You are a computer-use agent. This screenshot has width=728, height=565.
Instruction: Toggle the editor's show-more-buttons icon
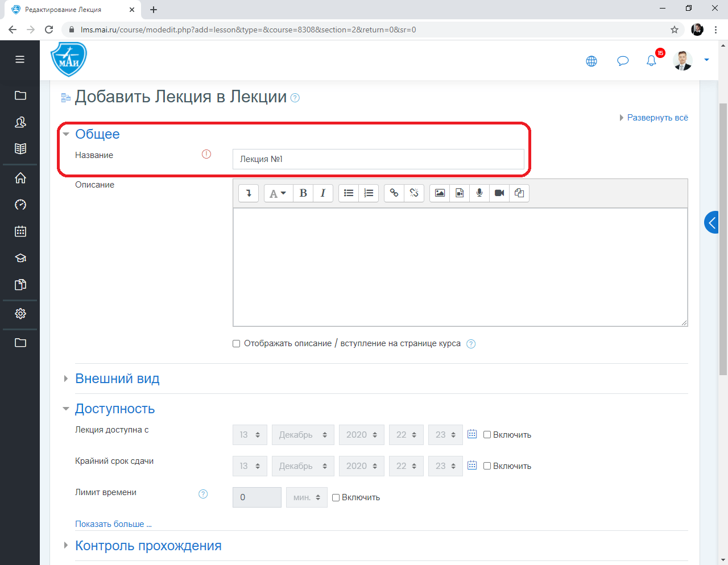click(249, 193)
